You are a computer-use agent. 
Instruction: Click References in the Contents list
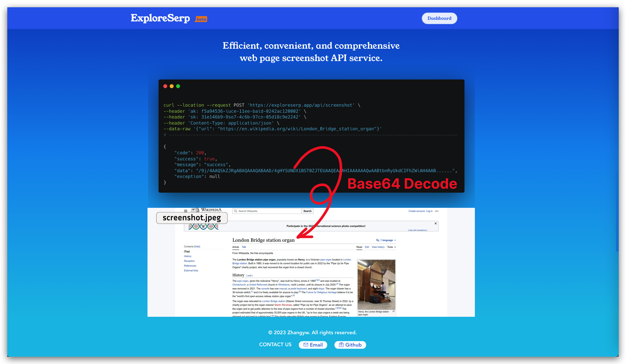[190, 266]
